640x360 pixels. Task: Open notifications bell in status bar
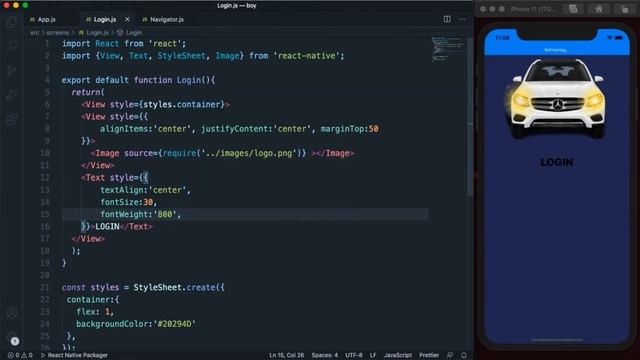pyautogui.click(x=464, y=355)
